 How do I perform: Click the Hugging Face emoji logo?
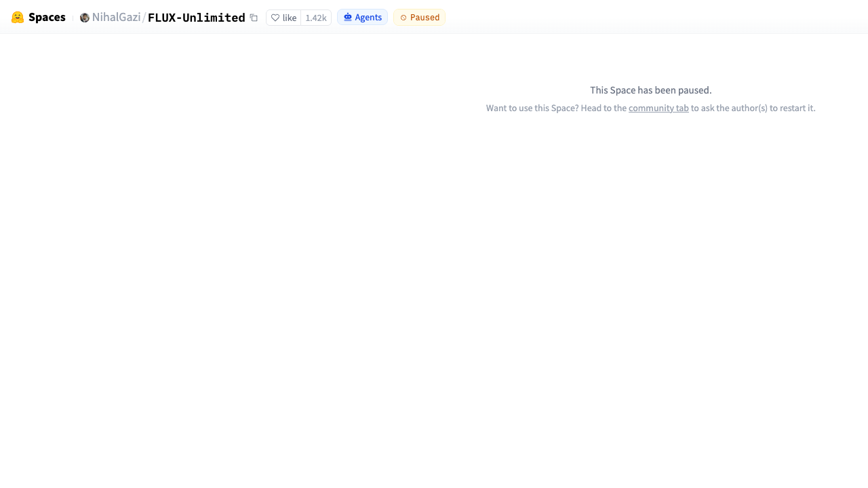pyautogui.click(x=18, y=18)
